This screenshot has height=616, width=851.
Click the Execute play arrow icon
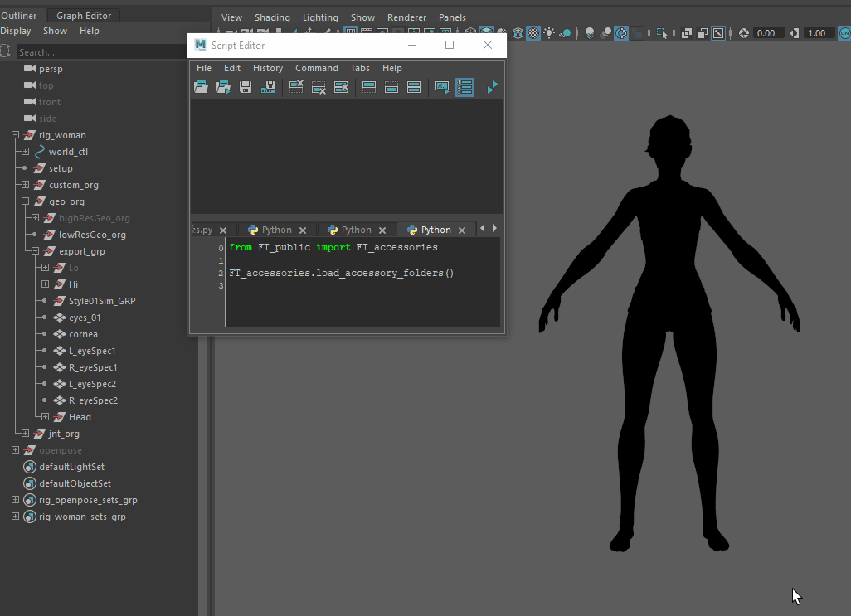pos(492,87)
